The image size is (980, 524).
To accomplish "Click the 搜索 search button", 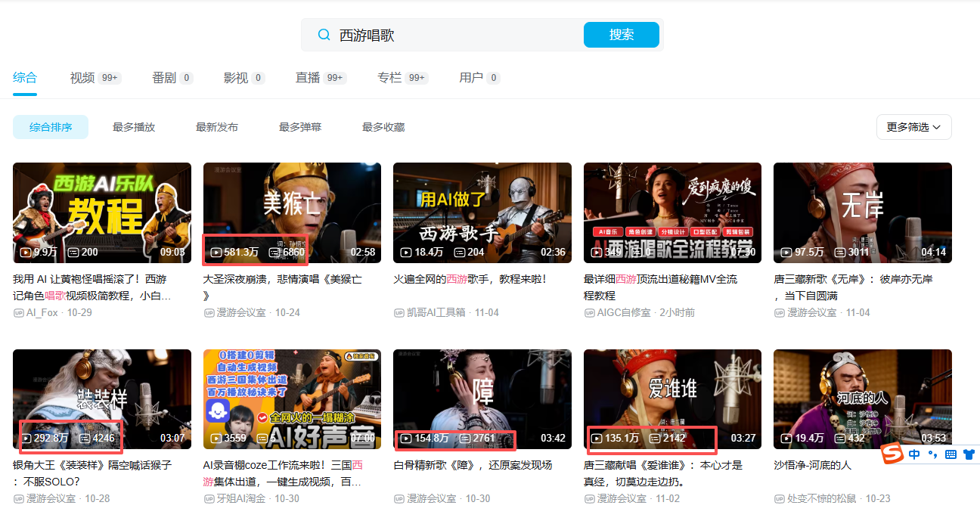I will [x=621, y=34].
